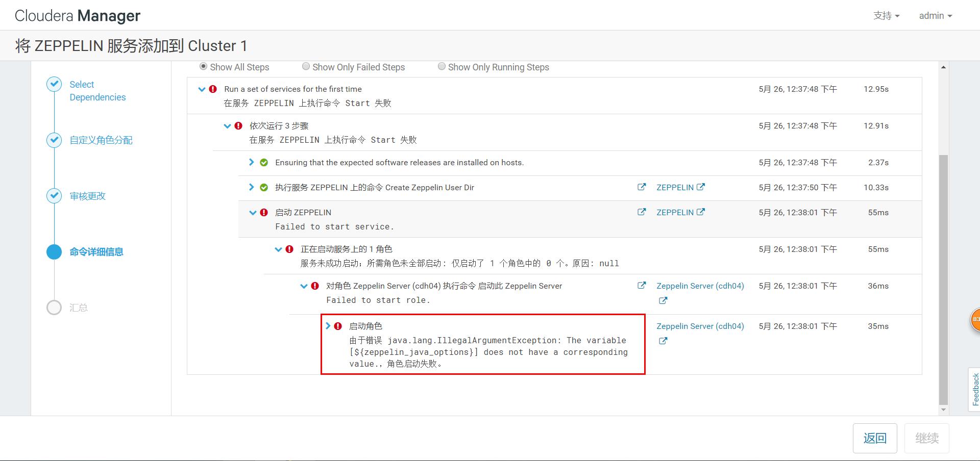980x461 pixels.
Task: Select the Show Only Running Steps radio button
Action: (x=442, y=66)
